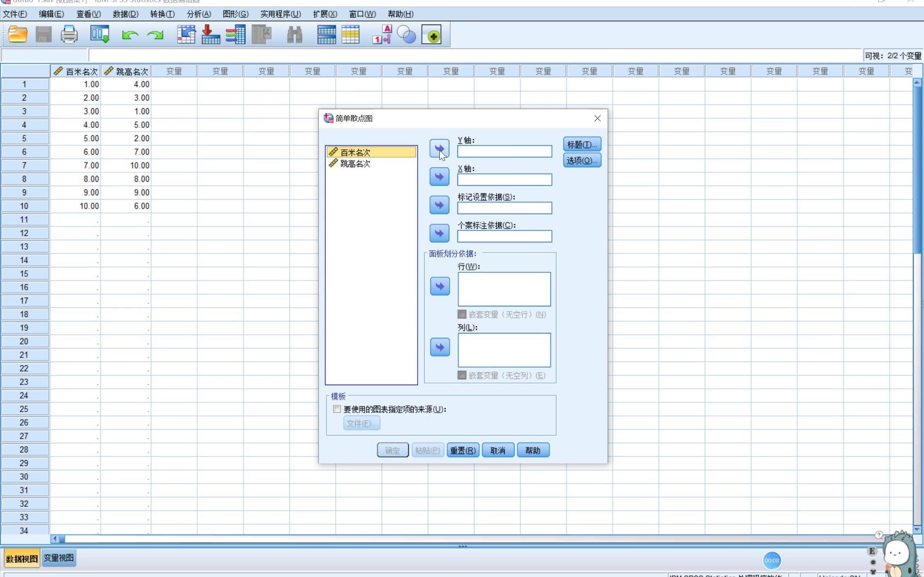This screenshot has width=924, height=577.
Task: Click the Open data file folder icon
Action: (x=18, y=34)
